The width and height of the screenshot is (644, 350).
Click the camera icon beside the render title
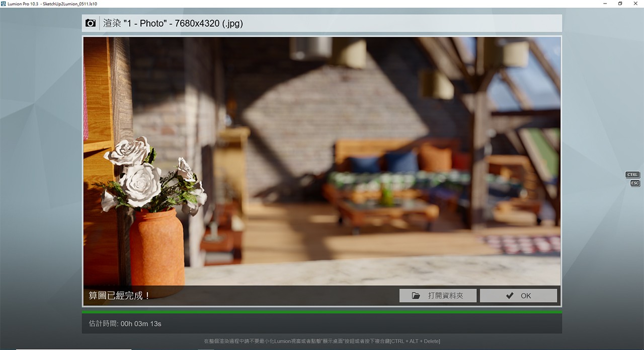point(91,23)
